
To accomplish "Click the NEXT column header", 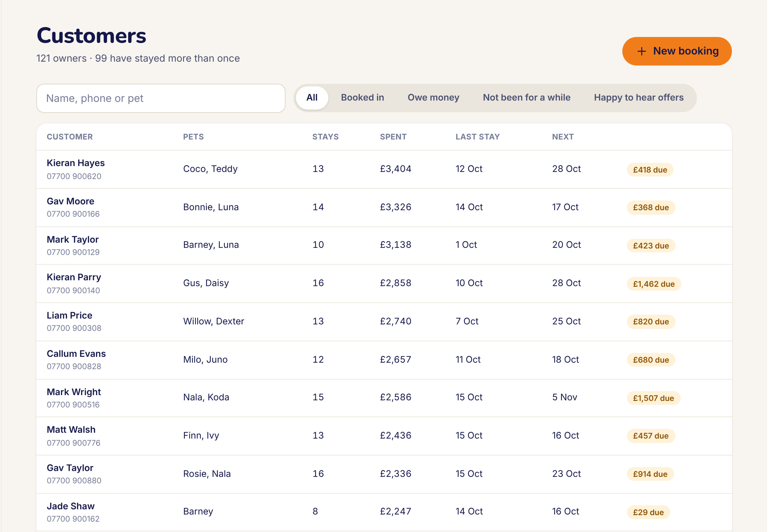I will 563,137.
